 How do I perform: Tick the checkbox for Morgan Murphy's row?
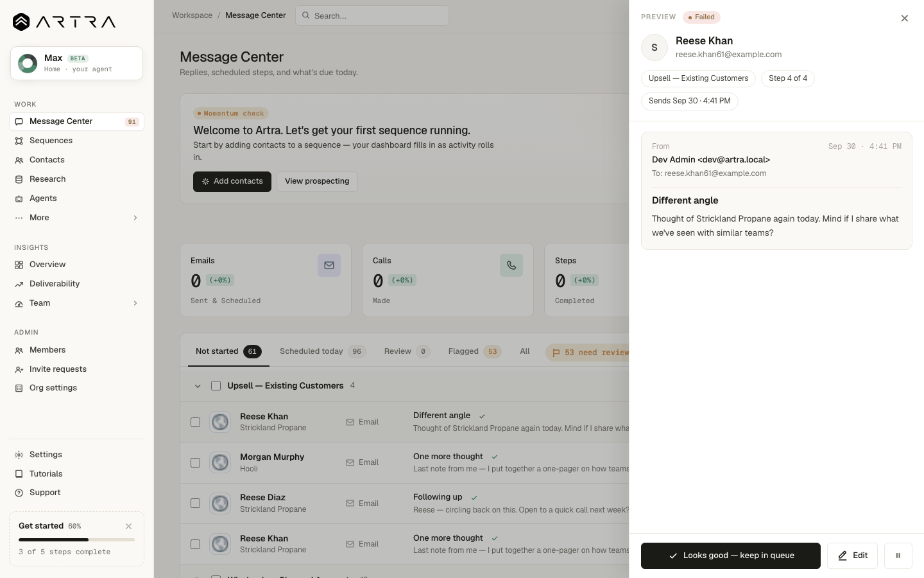(x=195, y=462)
